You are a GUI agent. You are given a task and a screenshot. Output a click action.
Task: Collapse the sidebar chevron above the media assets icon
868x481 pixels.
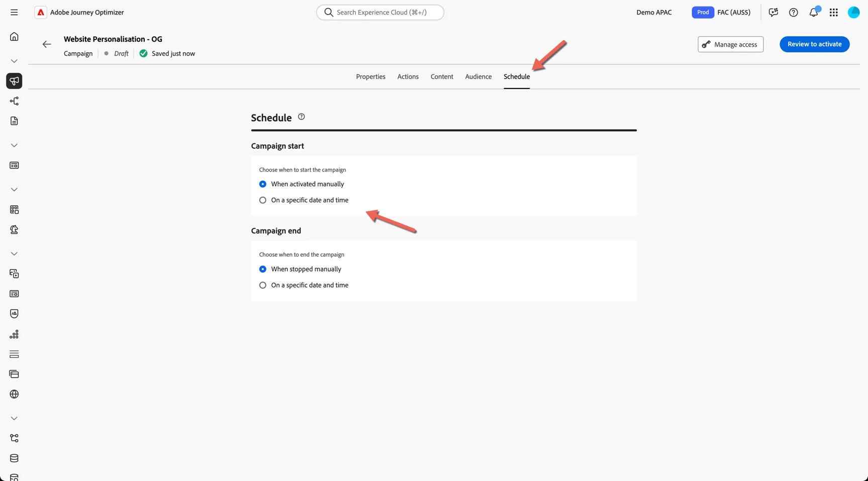coord(14,254)
